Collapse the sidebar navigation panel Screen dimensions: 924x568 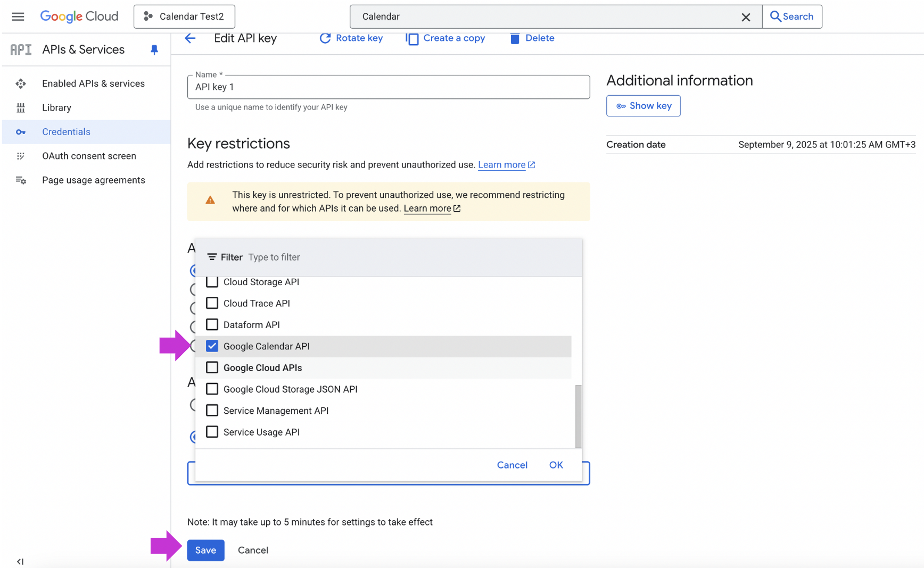pos(20,562)
